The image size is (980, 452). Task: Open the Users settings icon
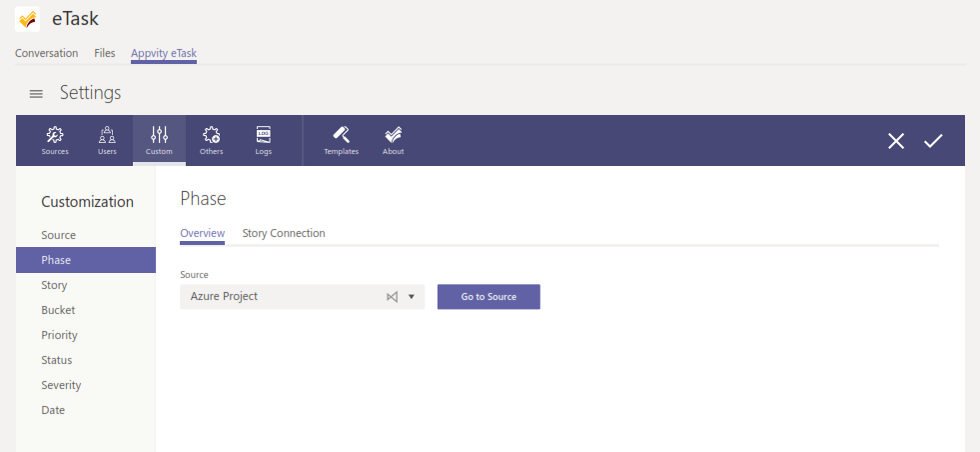(x=107, y=140)
